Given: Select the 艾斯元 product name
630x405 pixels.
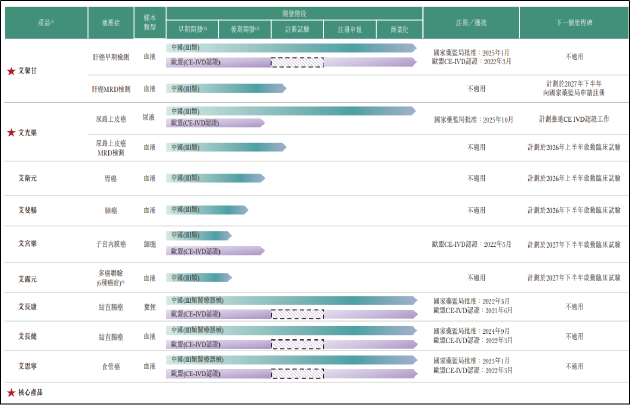Looking at the screenshot, I should point(33,177).
